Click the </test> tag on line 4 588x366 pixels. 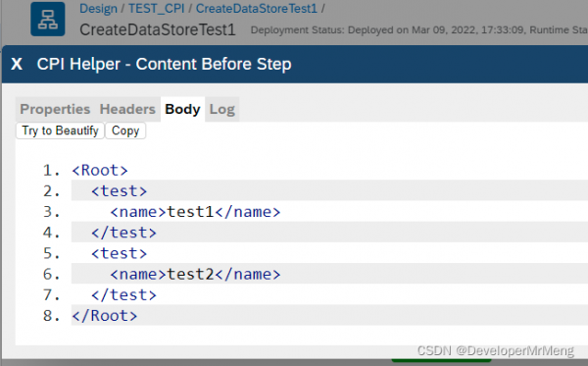pyautogui.click(x=123, y=233)
